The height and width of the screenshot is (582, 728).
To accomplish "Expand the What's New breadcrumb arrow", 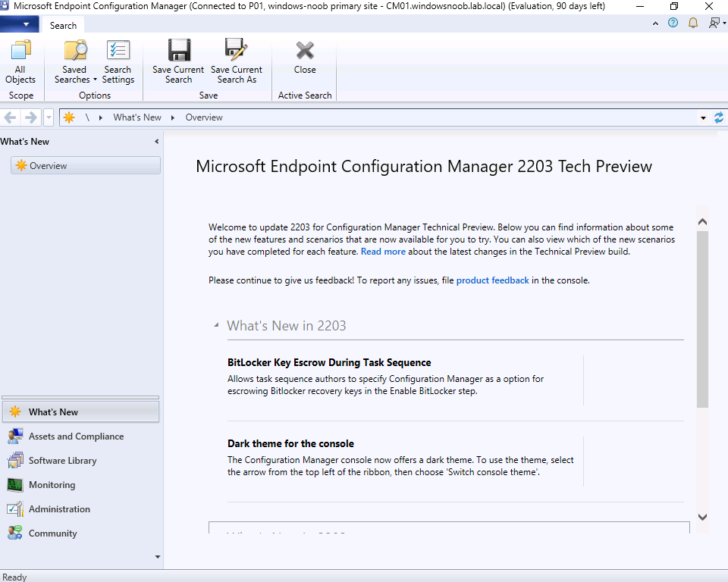I will [173, 117].
